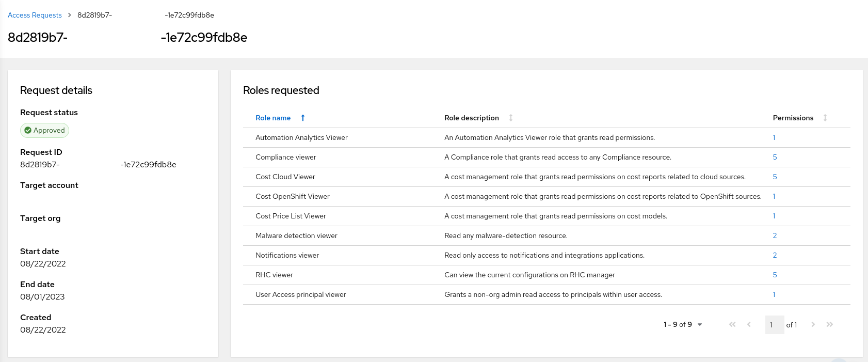Go to first page arrows icon
This screenshot has height=362, width=868.
click(x=732, y=324)
